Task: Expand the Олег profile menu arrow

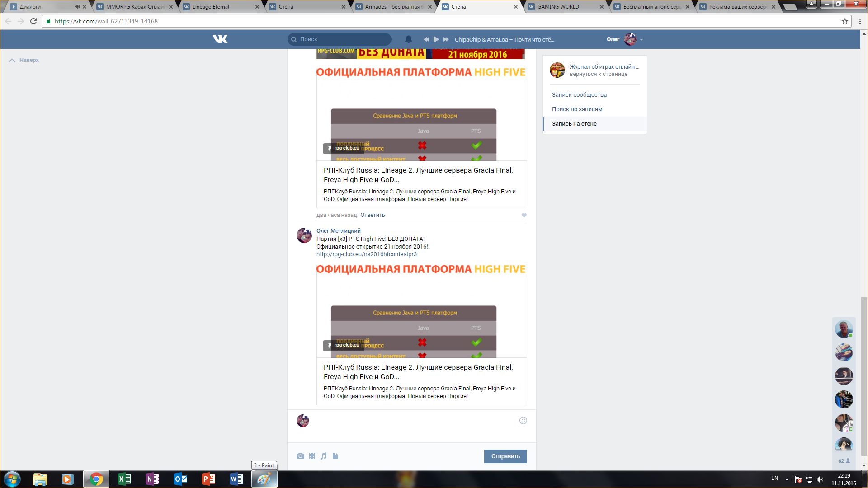Action: click(642, 40)
